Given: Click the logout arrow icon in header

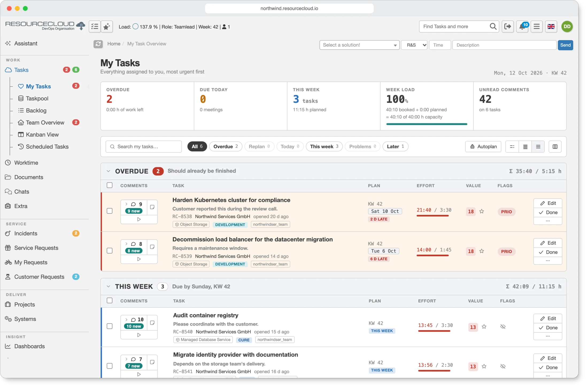Looking at the screenshot, I should pyautogui.click(x=508, y=26).
